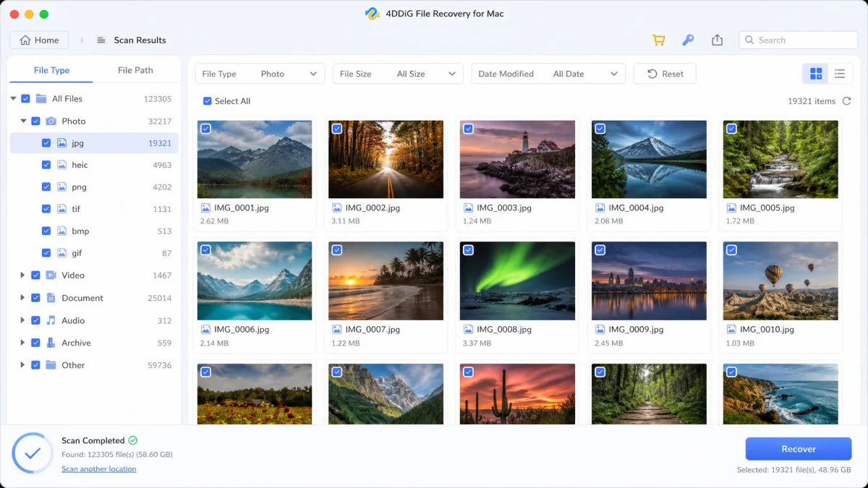
Task: Switch to list view icon
Action: point(840,74)
